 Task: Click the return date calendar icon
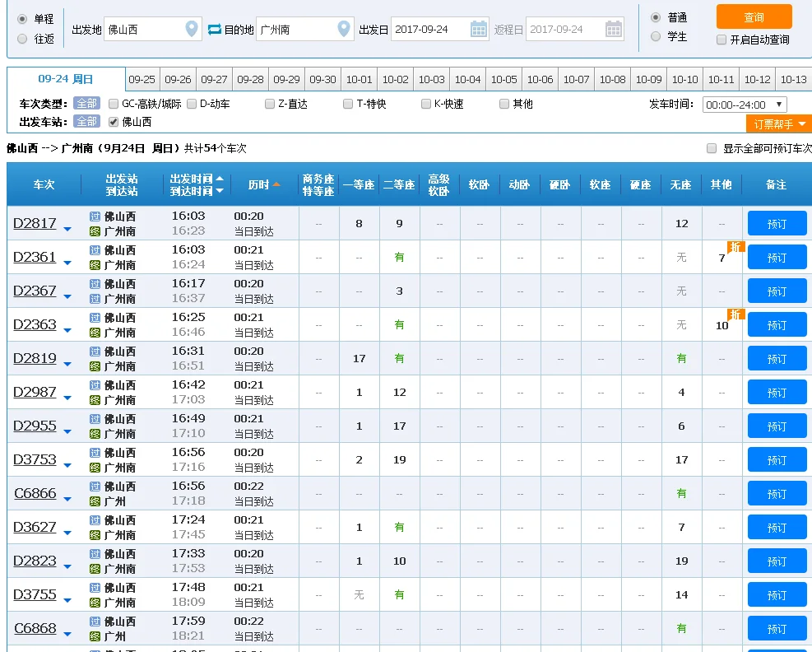[613, 28]
